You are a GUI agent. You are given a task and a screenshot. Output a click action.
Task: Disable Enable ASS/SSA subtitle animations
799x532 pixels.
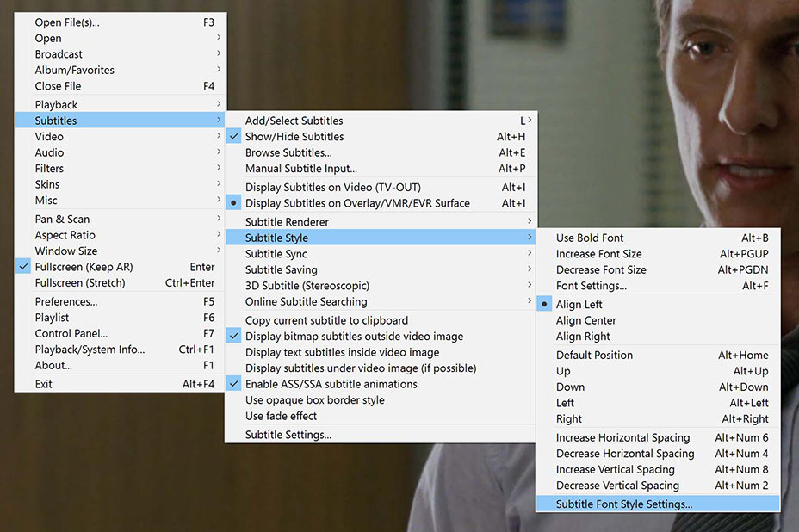(x=331, y=385)
